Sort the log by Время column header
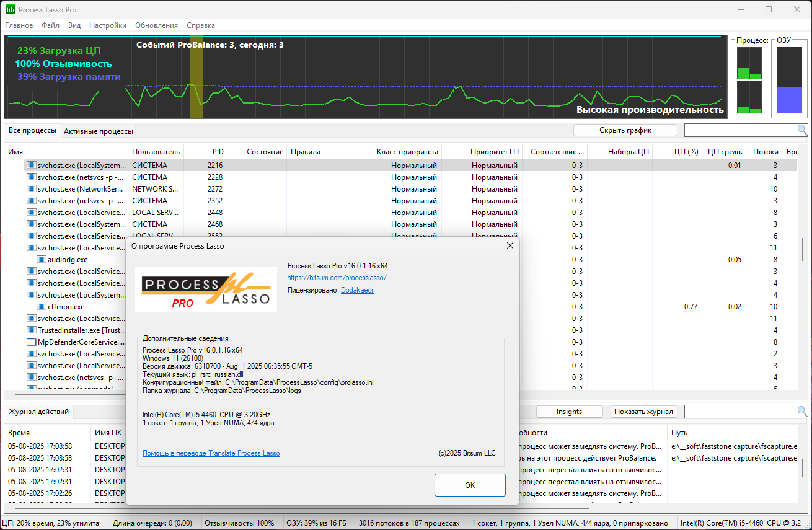 47,433
